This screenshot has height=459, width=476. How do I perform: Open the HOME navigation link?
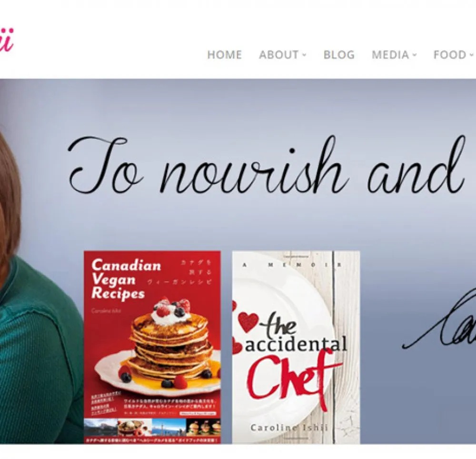(x=224, y=55)
